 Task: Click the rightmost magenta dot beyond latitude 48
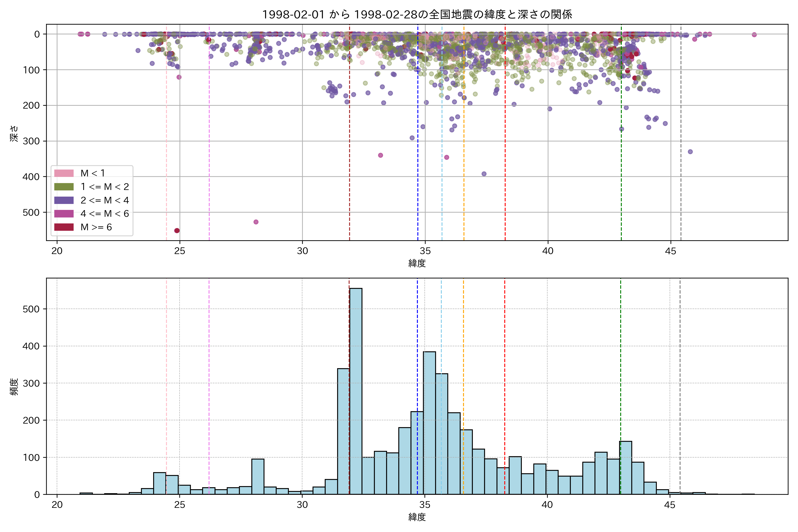754,35
